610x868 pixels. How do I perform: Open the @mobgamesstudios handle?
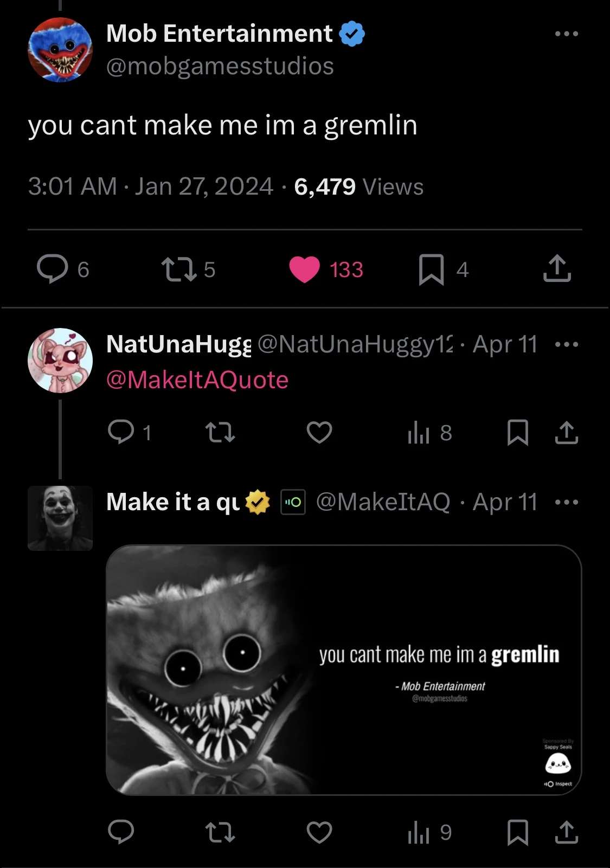coord(220,66)
